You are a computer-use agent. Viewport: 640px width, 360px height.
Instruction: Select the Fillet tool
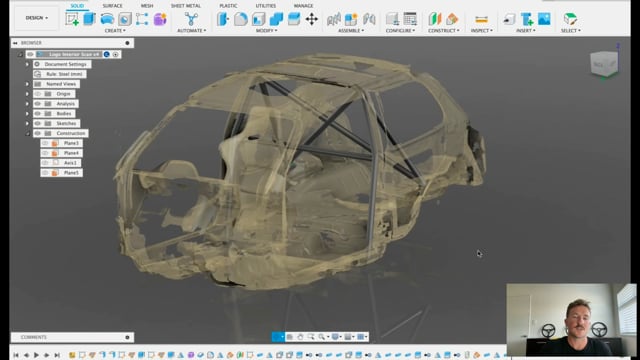pos(240,19)
